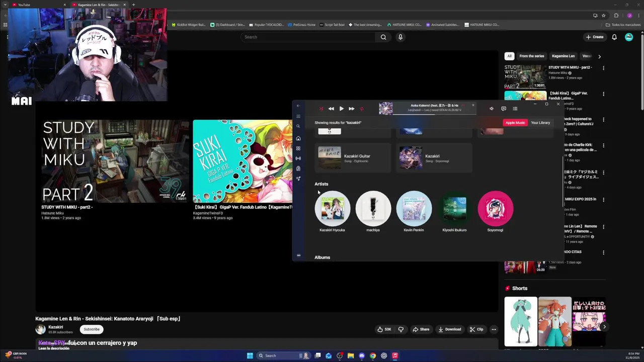Open more video actions ellipsis

[x=494, y=329]
